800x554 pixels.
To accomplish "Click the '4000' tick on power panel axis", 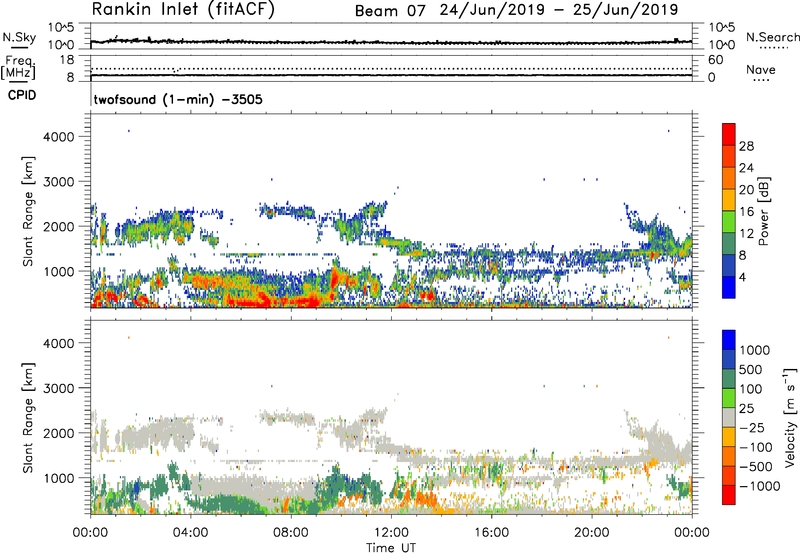I will coord(59,137).
